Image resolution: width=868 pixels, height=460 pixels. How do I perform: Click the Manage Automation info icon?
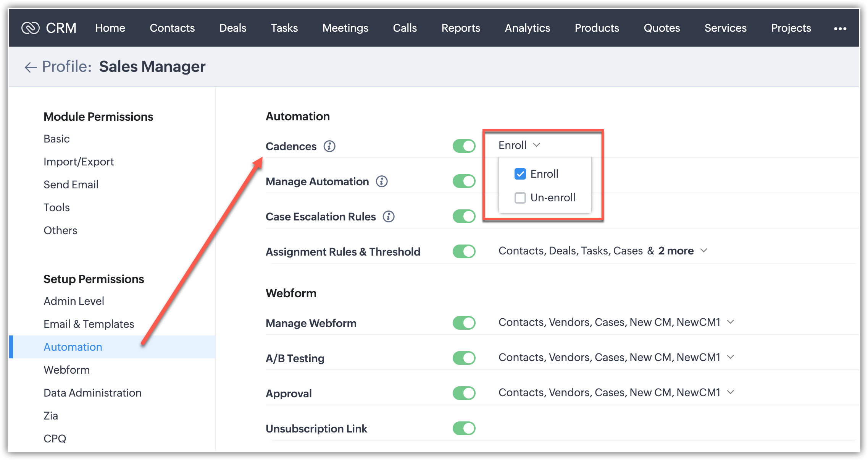point(381,181)
